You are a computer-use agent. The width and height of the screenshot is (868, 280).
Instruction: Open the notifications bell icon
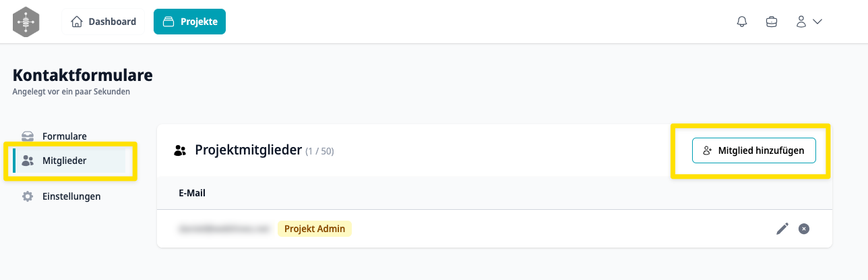742,22
